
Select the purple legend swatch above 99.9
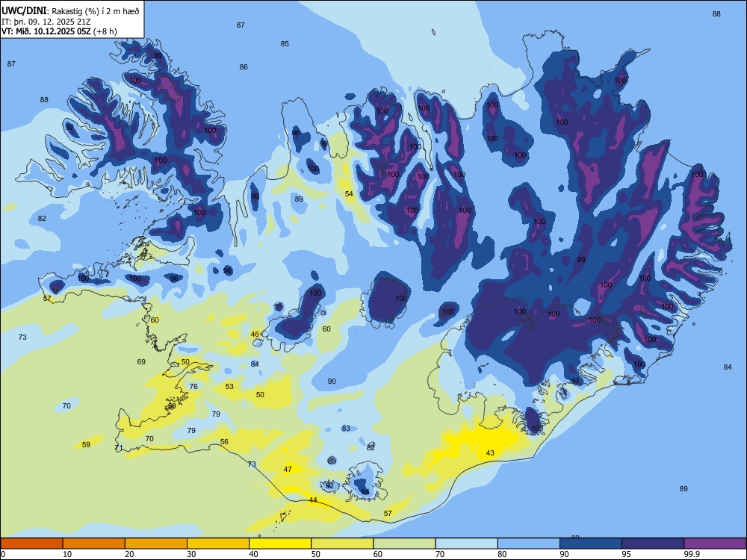tap(715, 544)
